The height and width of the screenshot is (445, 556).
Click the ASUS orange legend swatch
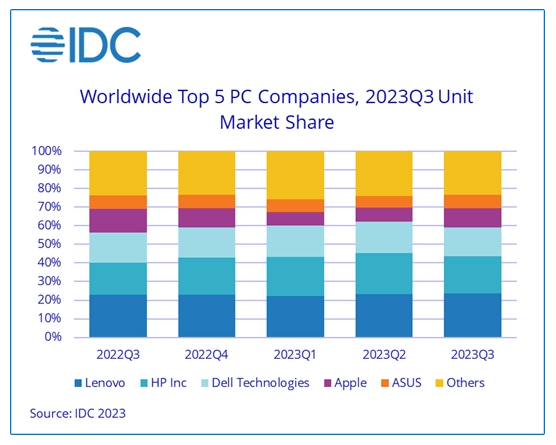tap(385, 383)
